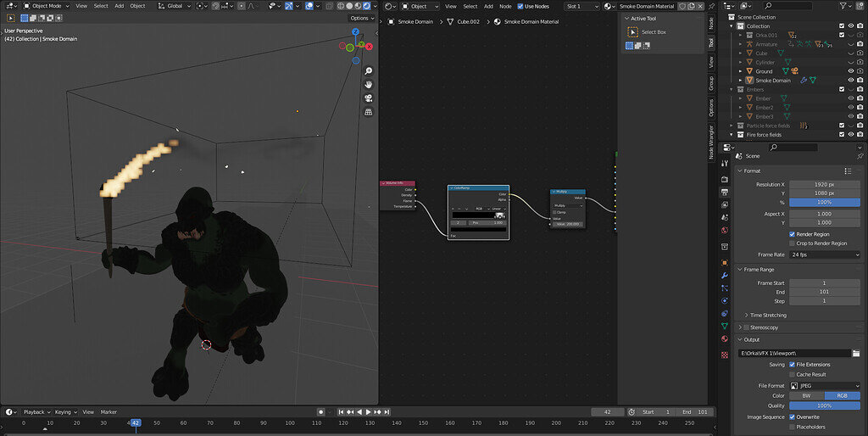
Task: Click the show gizmo icon in viewport header
Action: point(289,6)
